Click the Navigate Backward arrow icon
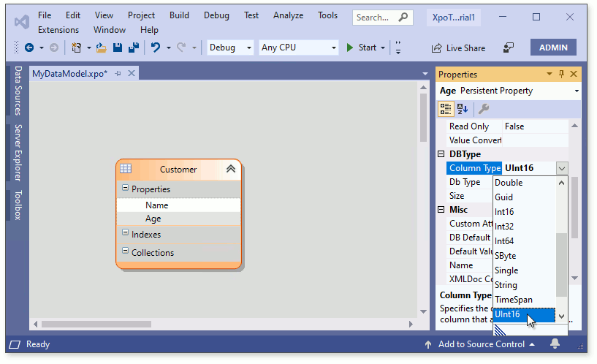Screen dimensions: 597x364 (29, 48)
